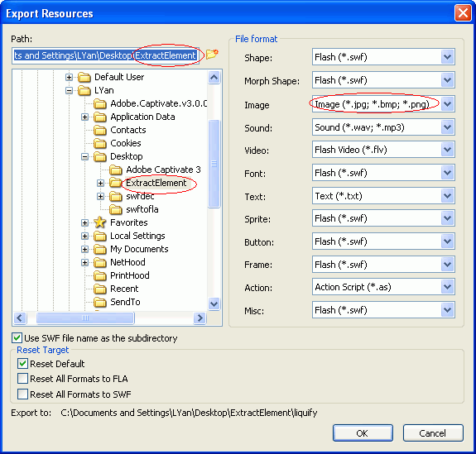476x454 pixels.
Task: Collapse the Desktop tree node
Action: tap(84, 157)
